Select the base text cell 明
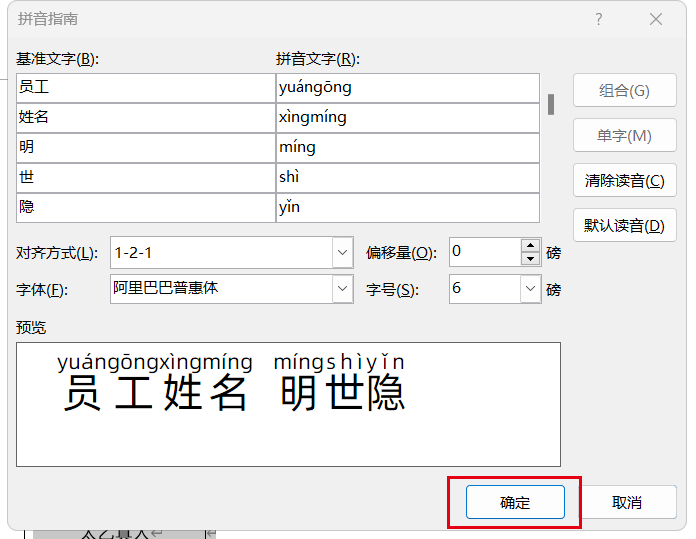Screen dimensions: 696x539 point(146,147)
